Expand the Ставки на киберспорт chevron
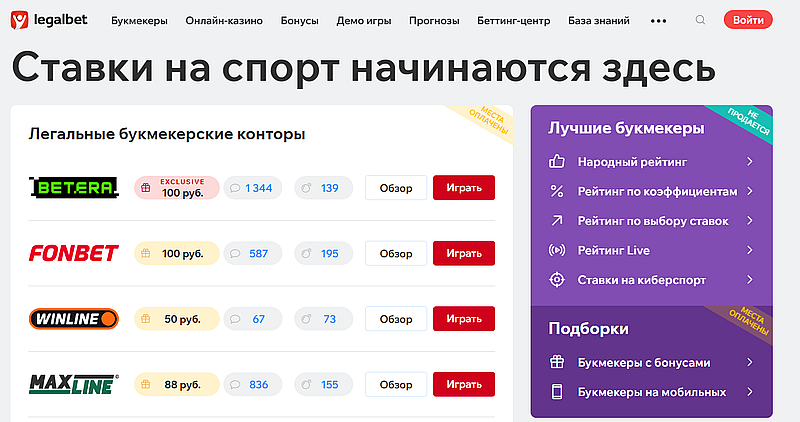 (x=749, y=280)
